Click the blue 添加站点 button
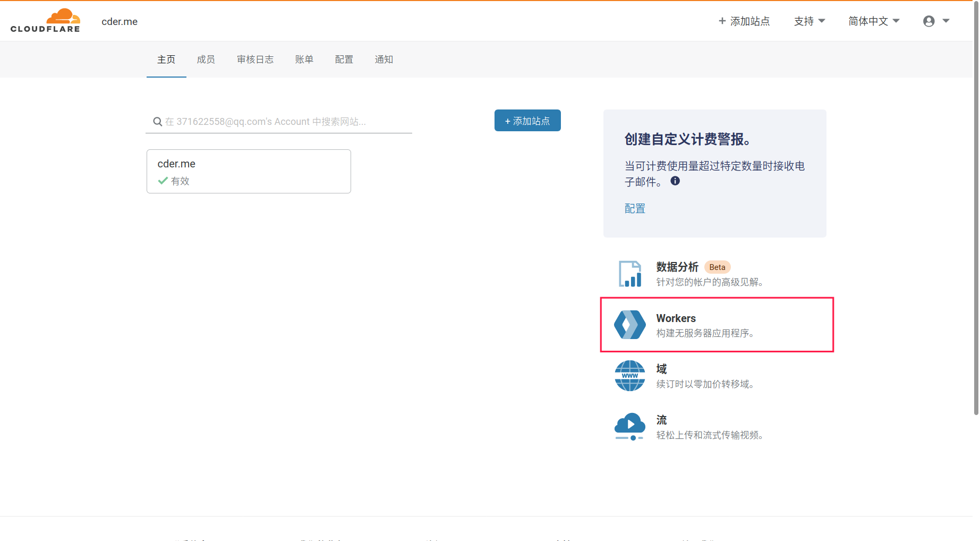The image size is (980, 541). [527, 121]
